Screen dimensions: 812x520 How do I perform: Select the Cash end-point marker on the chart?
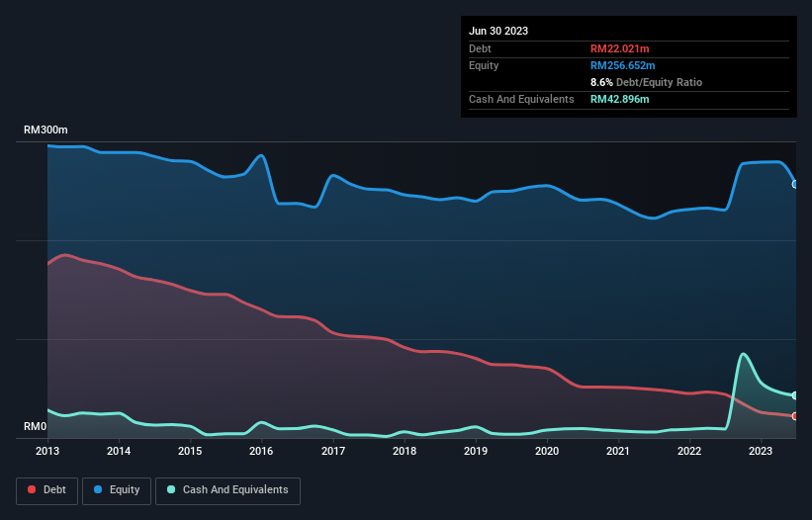[x=795, y=395]
